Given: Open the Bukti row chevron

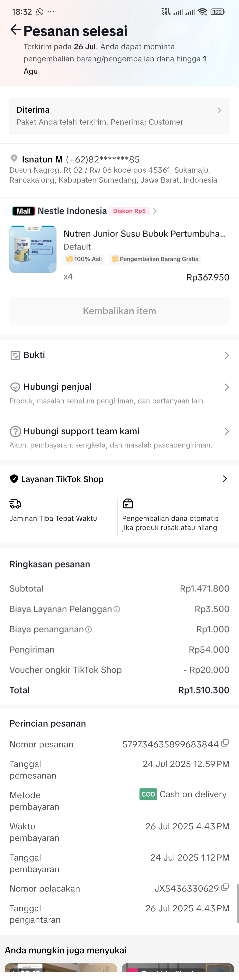Looking at the screenshot, I should (226, 355).
